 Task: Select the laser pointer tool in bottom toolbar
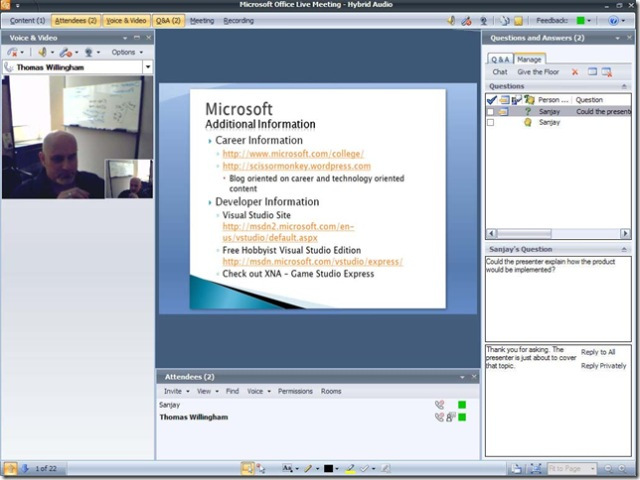click(x=260, y=469)
